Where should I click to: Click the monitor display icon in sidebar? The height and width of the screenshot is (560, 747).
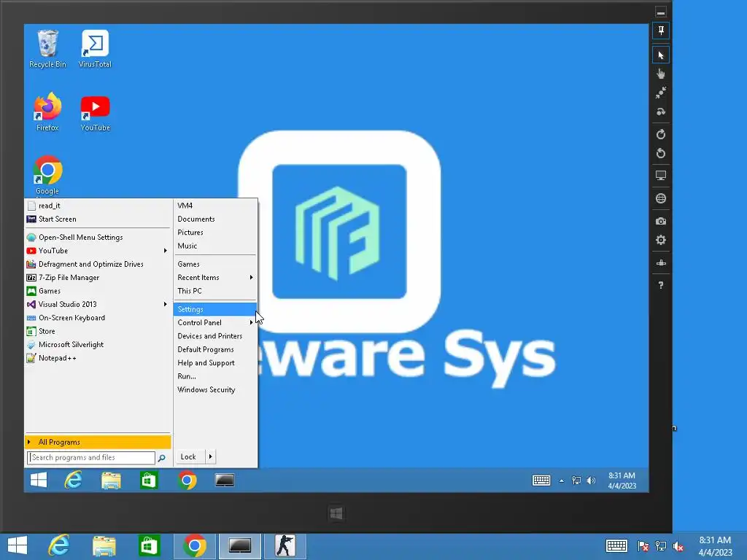(x=661, y=176)
